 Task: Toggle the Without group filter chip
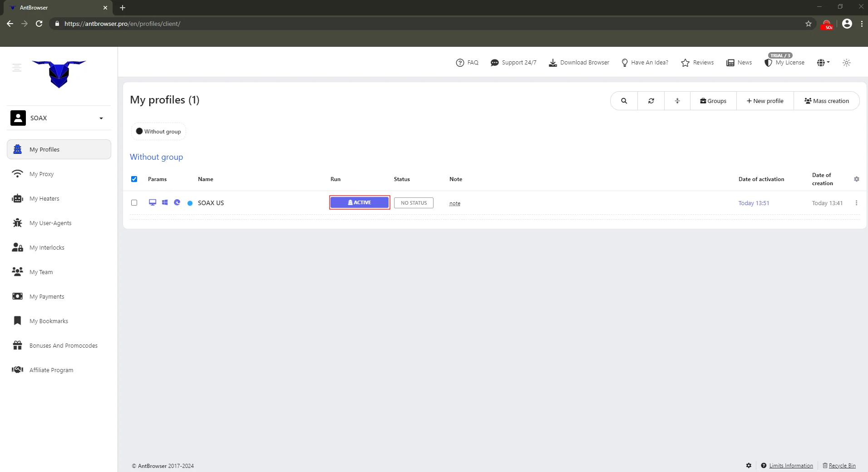click(158, 132)
